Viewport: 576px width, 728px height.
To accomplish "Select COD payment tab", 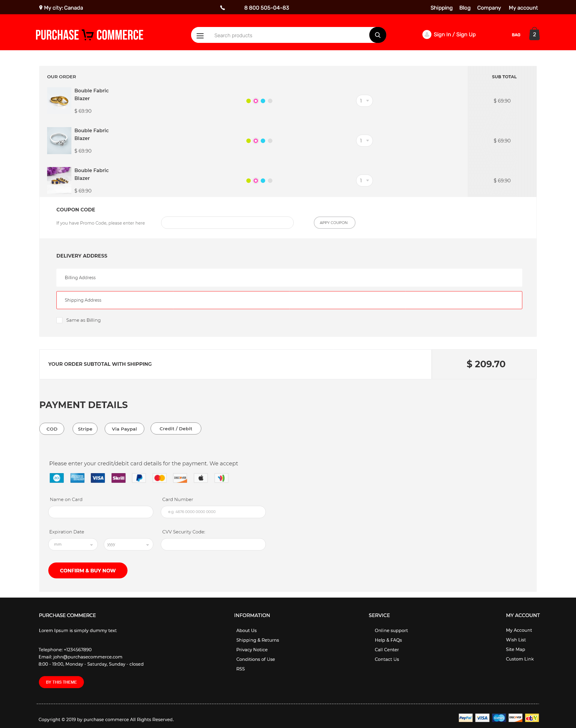I will 52,428.
